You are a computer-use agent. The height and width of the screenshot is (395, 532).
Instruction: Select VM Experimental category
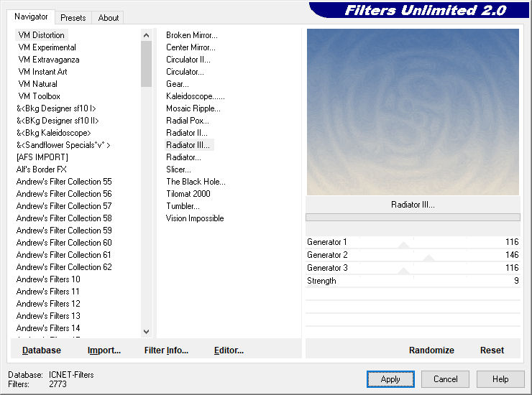tap(47, 47)
